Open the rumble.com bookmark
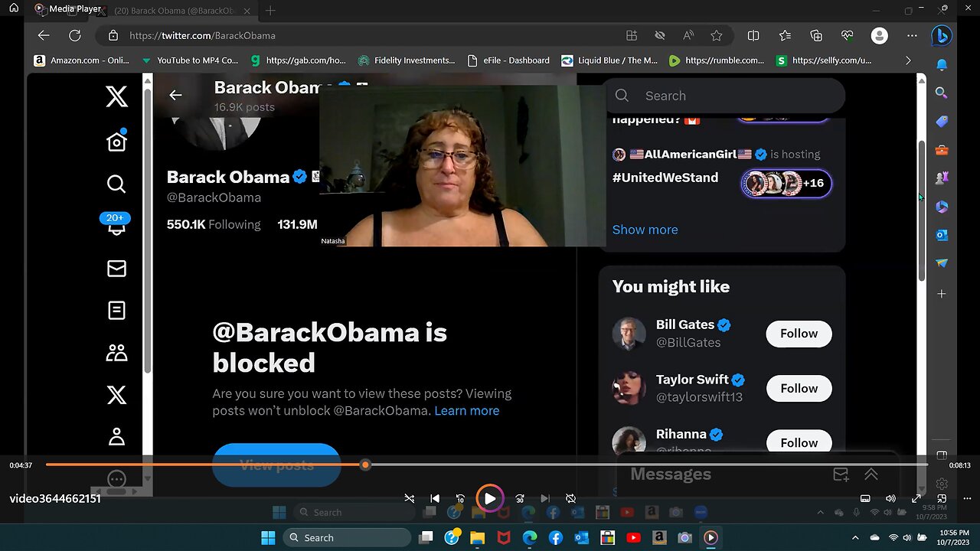 pyautogui.click(x=717, y=60)
